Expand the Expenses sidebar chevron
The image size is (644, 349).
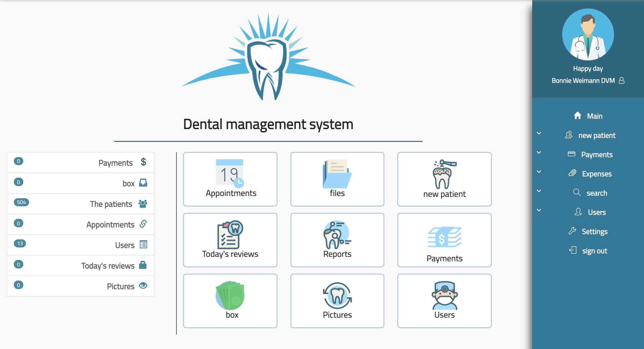tap(539, 172)
